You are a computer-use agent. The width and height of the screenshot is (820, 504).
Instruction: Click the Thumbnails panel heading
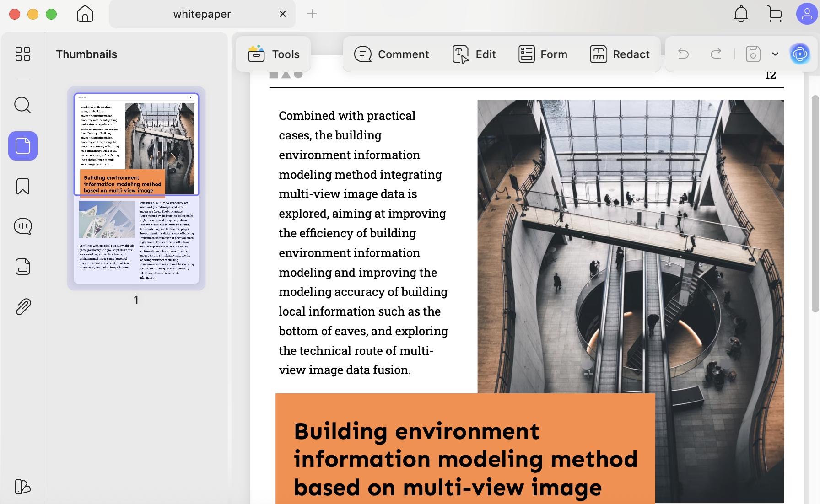click(x=86, y=54)
